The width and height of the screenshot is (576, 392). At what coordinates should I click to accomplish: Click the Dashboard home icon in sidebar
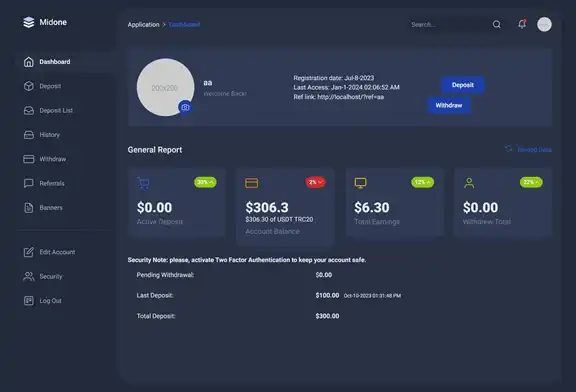point(29,62)
